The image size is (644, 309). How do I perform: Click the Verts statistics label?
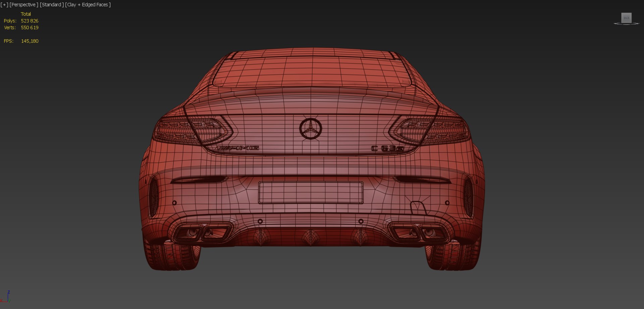(10, 28)
